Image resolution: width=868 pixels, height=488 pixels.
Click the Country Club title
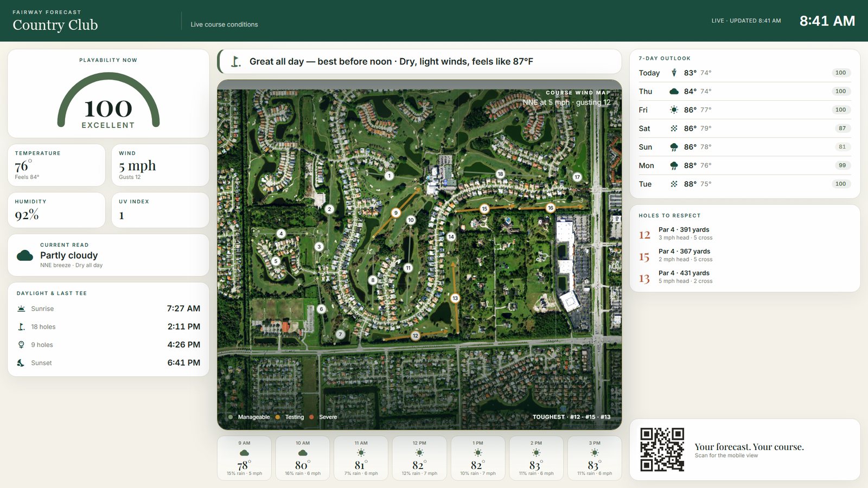(55, 25)
